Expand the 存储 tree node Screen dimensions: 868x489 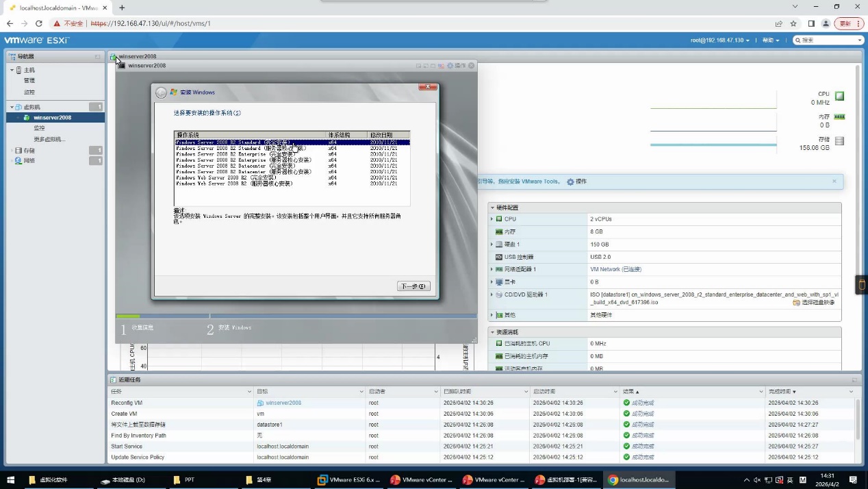click(x=12, y=150)
